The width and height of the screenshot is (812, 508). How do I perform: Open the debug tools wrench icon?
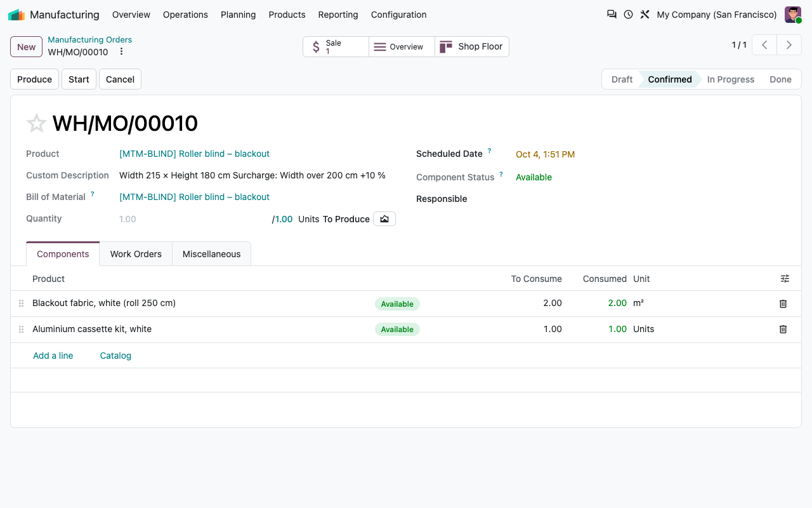tap(645, 14)
